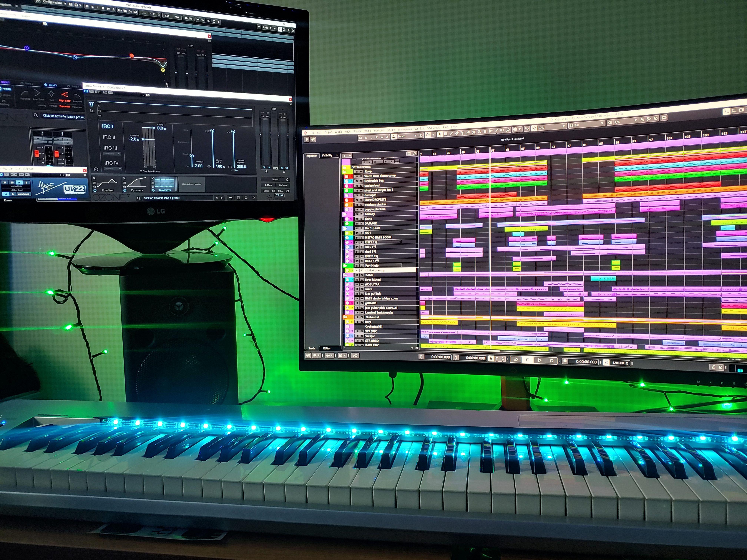Image resolution: width=747 pixels, height=560 pixels.
Task: Click the 120.000 tempo field
Action: 618,363
